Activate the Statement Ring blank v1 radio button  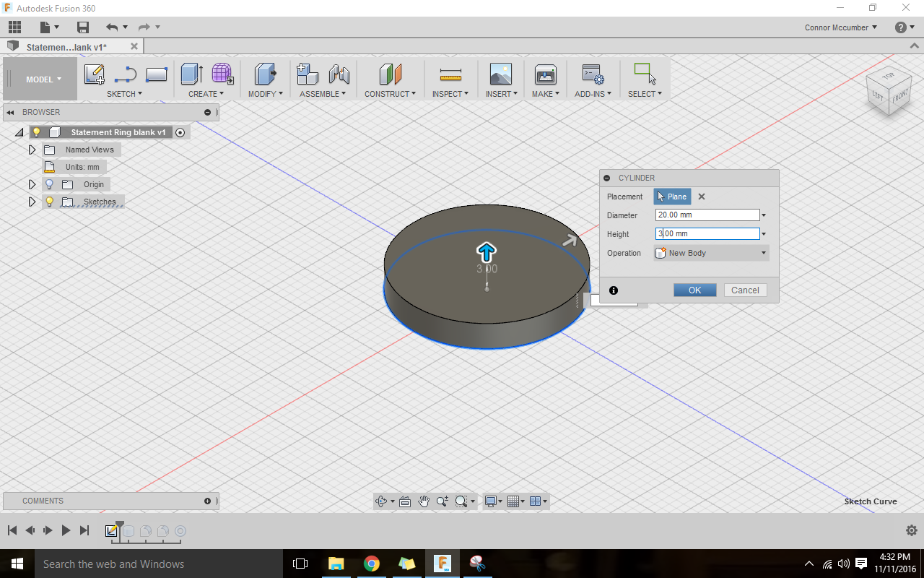(180, 132)
